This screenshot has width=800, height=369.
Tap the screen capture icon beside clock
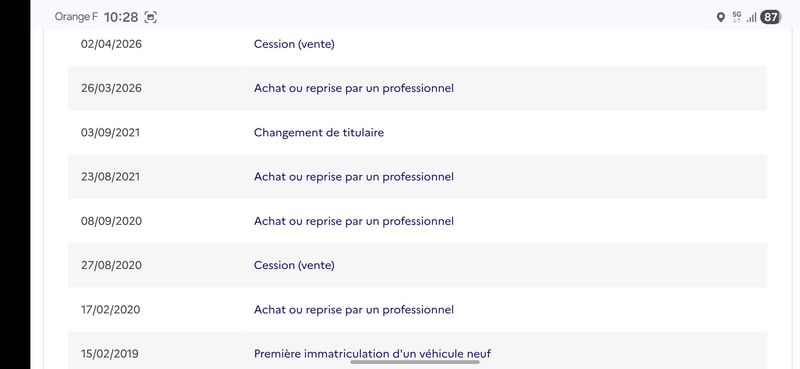click(x=150, y=17)
